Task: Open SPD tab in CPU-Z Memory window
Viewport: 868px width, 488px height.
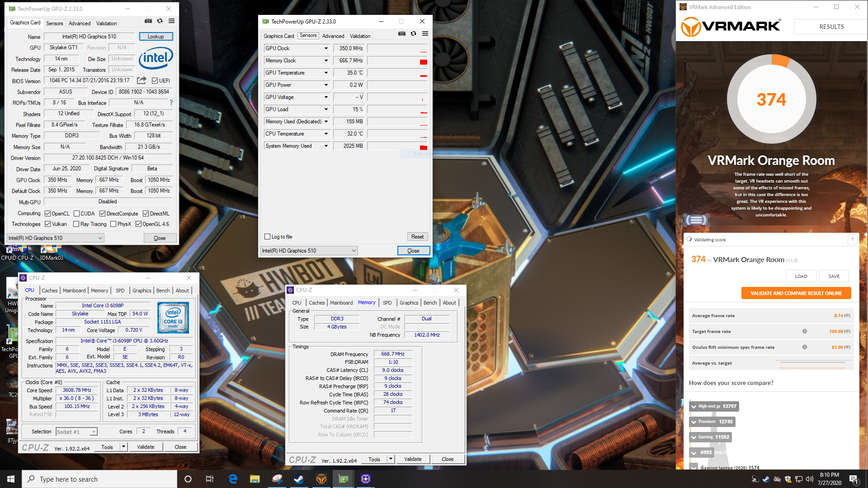Action: 387,303
